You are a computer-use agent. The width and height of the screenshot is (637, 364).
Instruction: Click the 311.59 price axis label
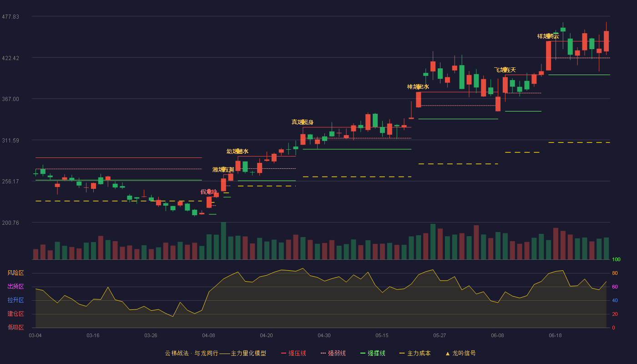[x=10, y=141]
